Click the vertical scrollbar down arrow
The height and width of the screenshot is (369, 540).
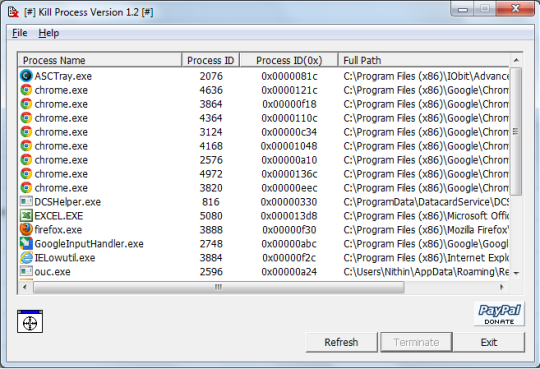[516, 273]
